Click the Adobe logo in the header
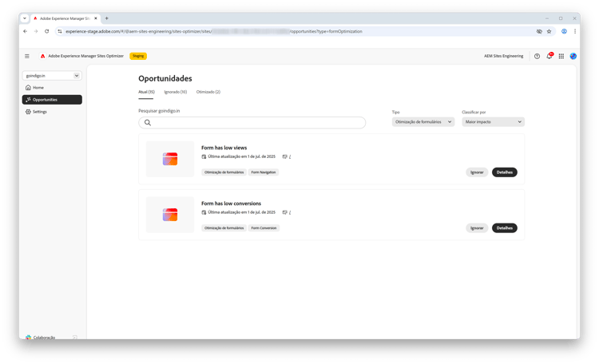The image size is (599, 364). pyautogui.click(x=43, y=56)
